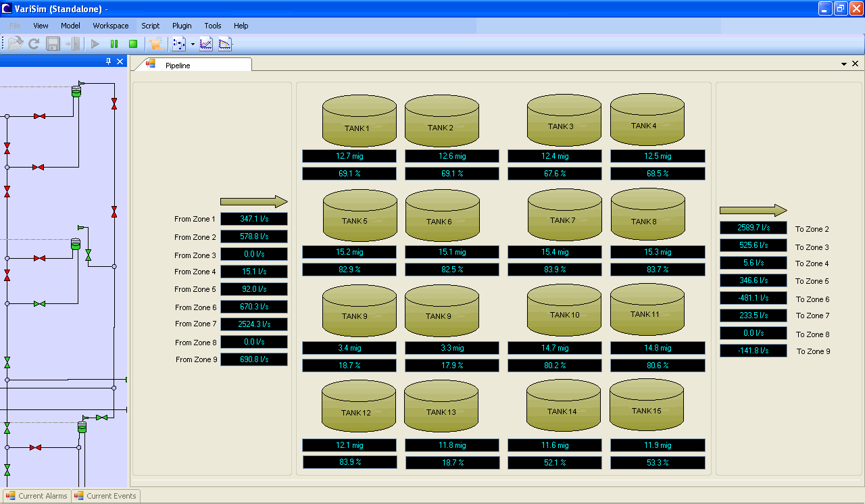Open the Plugin menu
This screenshot has height=504, width=865.
point(181,26)
